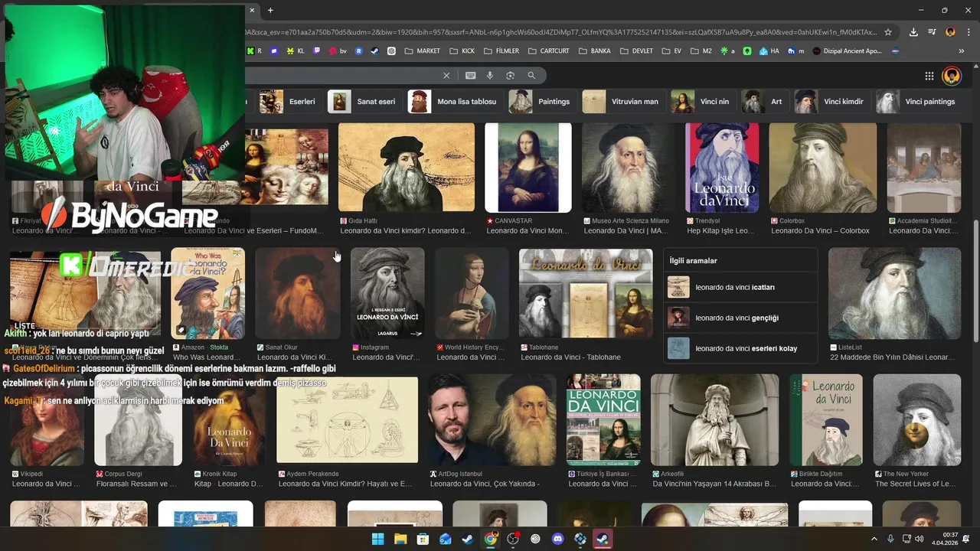Select the 'Vinci nin' filter chip
Screen dimensions: 980x551
pyautogui.click(x=703, y=101)
